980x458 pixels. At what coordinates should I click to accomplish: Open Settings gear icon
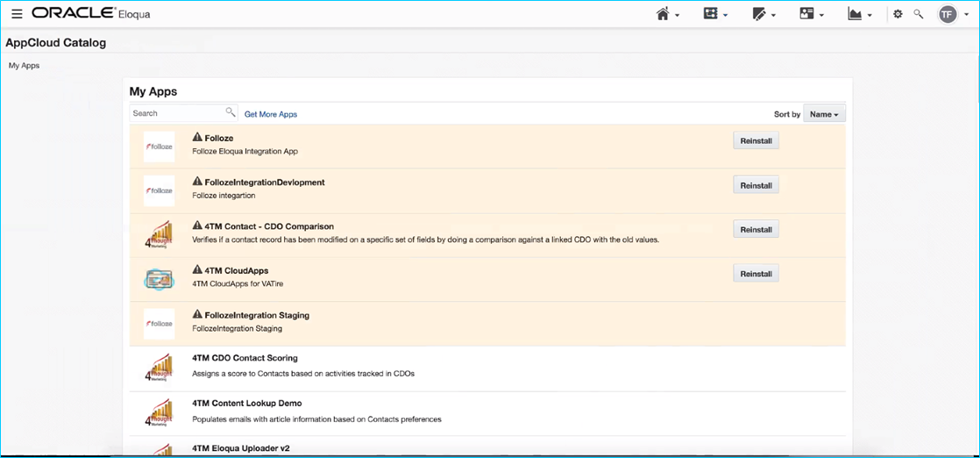coord(897,14)
